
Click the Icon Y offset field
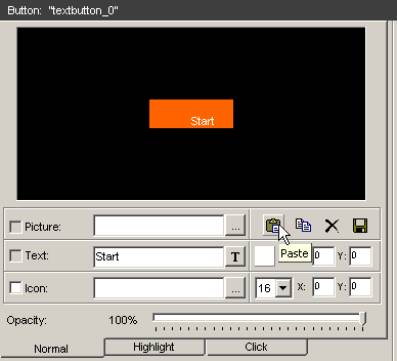point(360,287)
